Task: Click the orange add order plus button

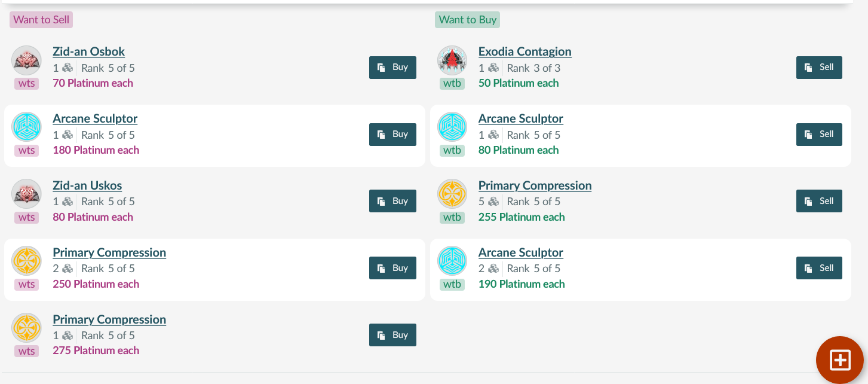Action: click(840, 360)
